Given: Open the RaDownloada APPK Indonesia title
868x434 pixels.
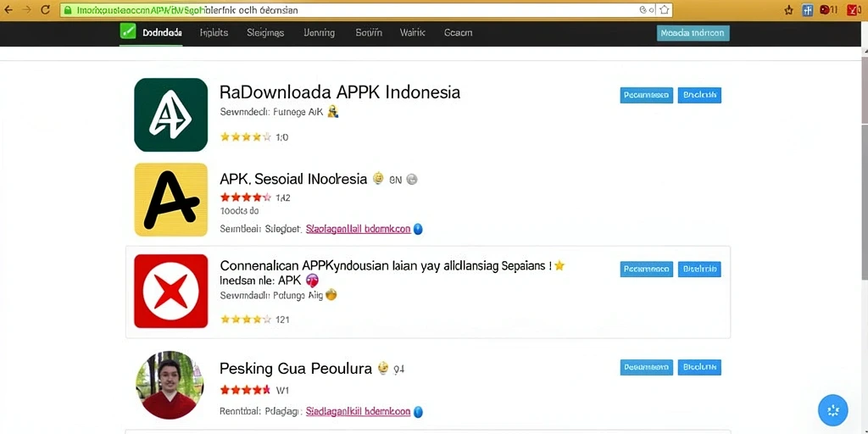Looking at the screenshot, I should click(340, 92).
